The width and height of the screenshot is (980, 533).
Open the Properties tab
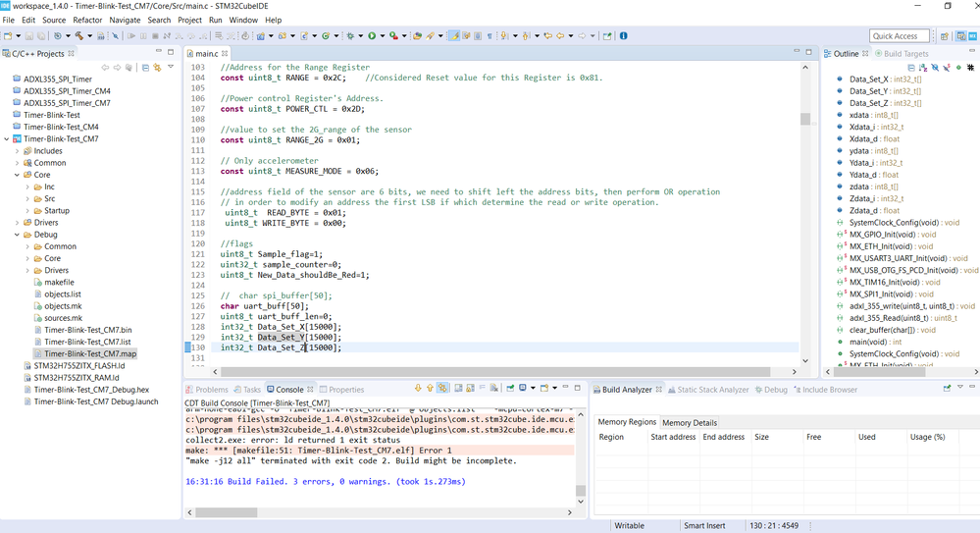(x=342, y=389)
